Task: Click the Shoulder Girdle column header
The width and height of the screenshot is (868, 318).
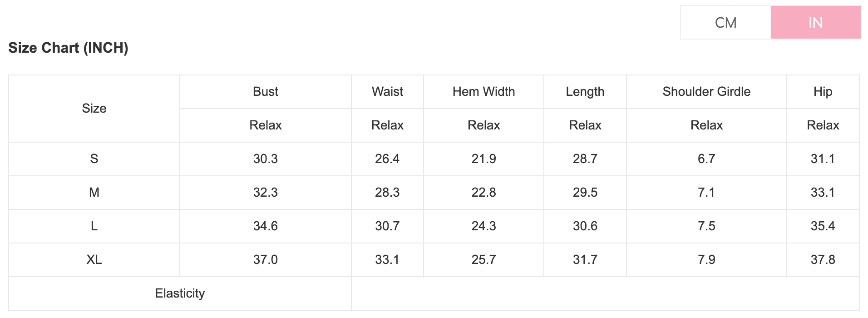Action: click(706, 92)
